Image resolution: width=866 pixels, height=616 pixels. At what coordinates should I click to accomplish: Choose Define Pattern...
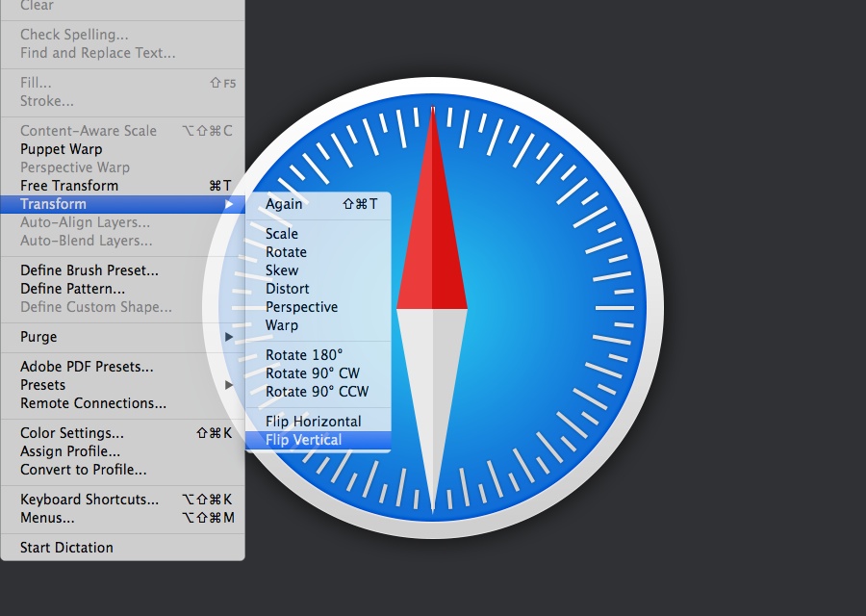[x=122, y=289]
